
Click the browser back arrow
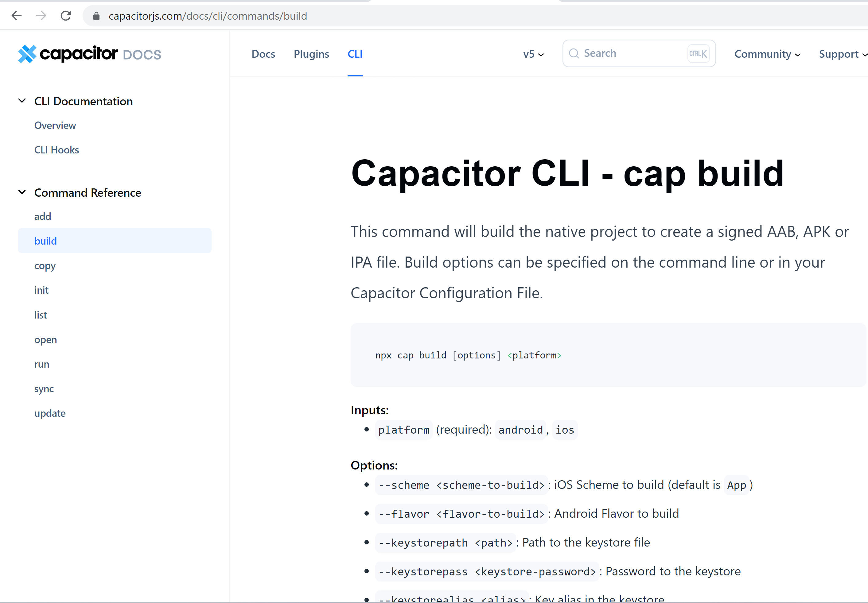[x=16, y=15]
